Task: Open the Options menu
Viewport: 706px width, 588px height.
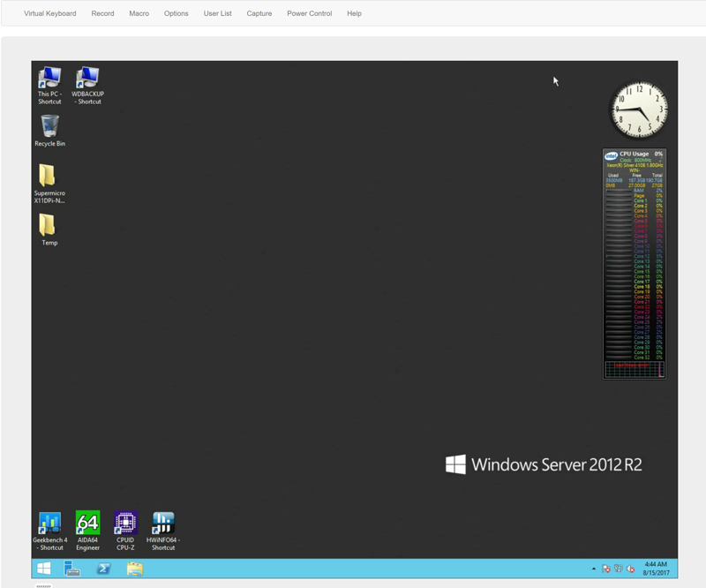Action: tap(176, 13)
